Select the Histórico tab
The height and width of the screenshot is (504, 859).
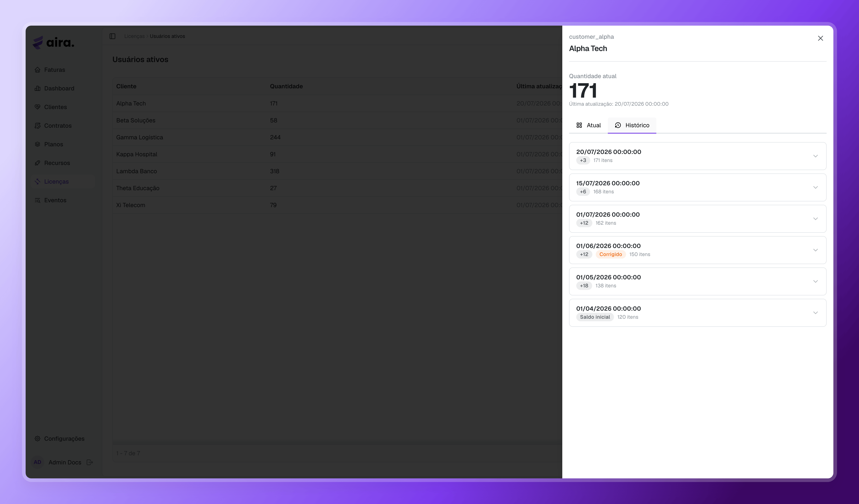[x=632, y=125]
